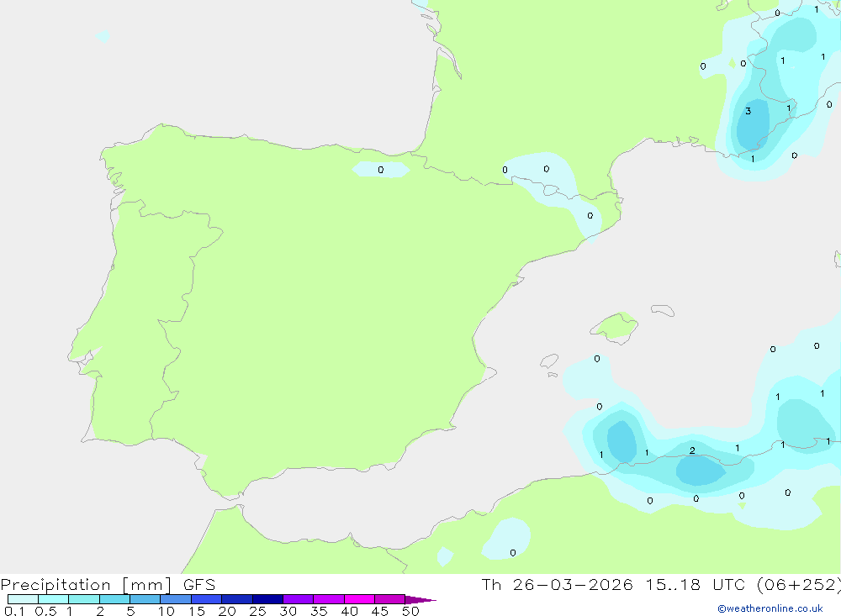The width and height of the screenshot is (841, 616).
Task: Click the 5–10 mm legend color swatch
Action: [x=145, y=599]
